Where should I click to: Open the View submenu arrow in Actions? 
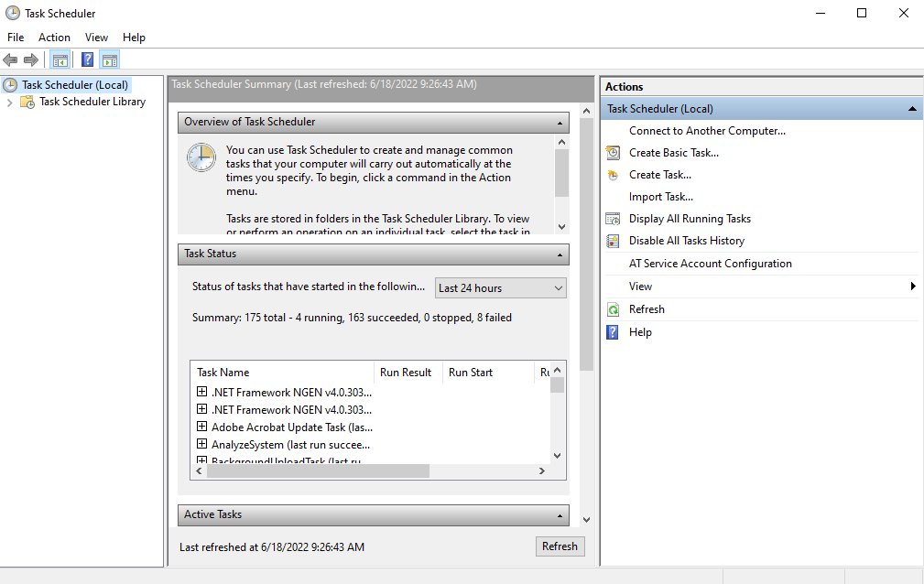pyautogui.click(x=913, y=287)
